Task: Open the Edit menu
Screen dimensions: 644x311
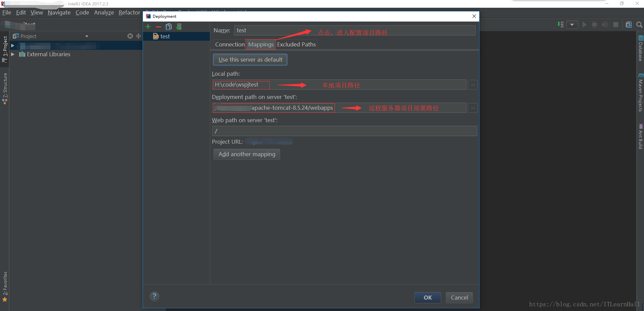Action: 21,12
